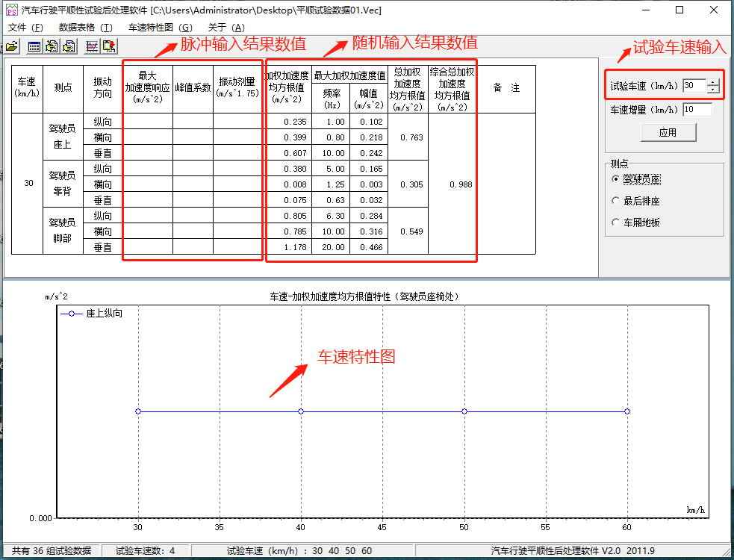The height and width of the screenshot is (560, 734).
Task: Open the 文件 (F) menu
Action: (x=25, y=28)
